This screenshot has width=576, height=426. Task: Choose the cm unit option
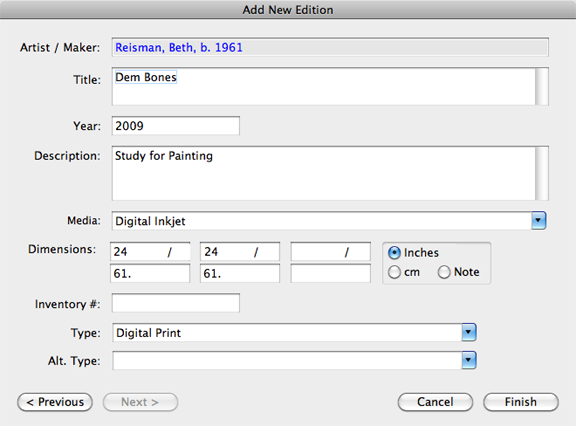(x=394, y=272)
